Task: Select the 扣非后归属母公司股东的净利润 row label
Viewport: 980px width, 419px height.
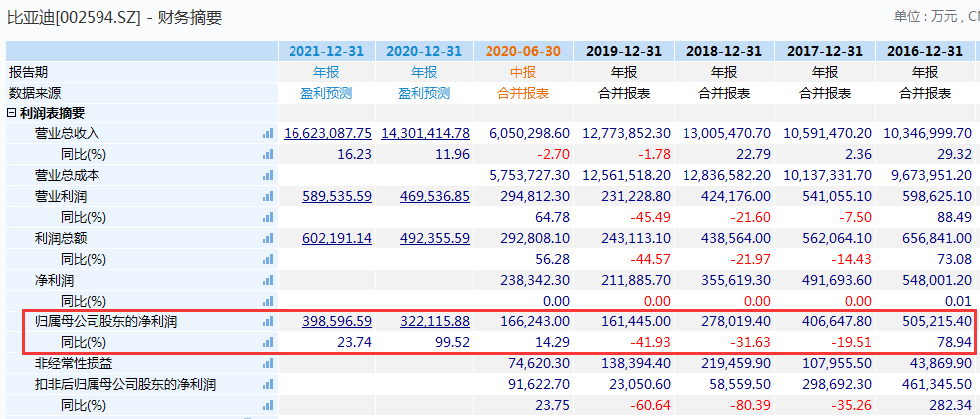Action: click(x=125, y=384)
